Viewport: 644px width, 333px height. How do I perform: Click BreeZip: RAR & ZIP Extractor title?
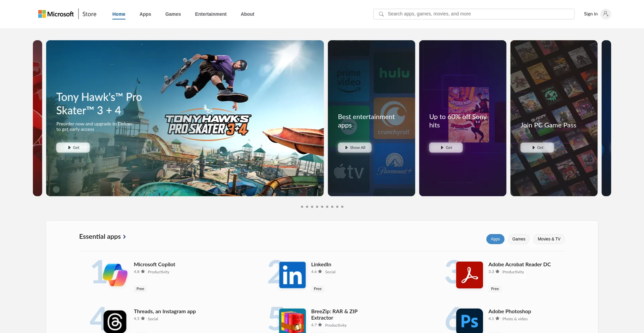tap(334, 315)
